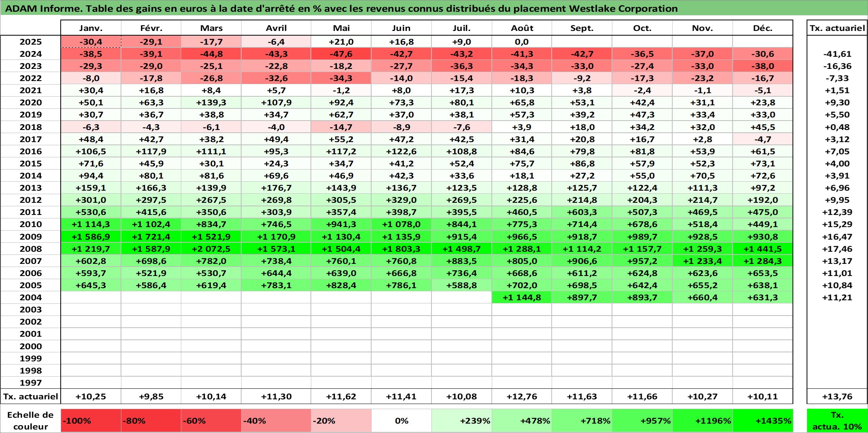This screenshot has width=868, height=433.
Task: Click the Oct. column header
Action: tap(642, 28)
